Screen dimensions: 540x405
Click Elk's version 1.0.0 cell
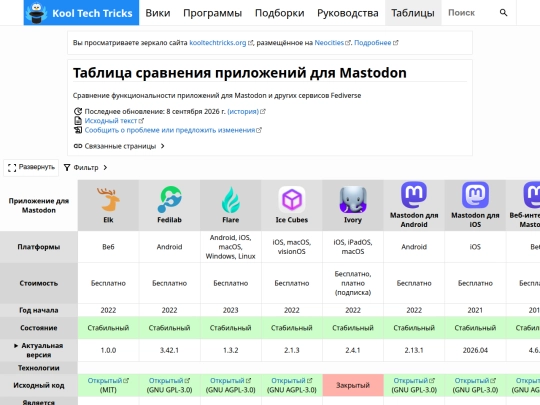click(x=108, y=350)
